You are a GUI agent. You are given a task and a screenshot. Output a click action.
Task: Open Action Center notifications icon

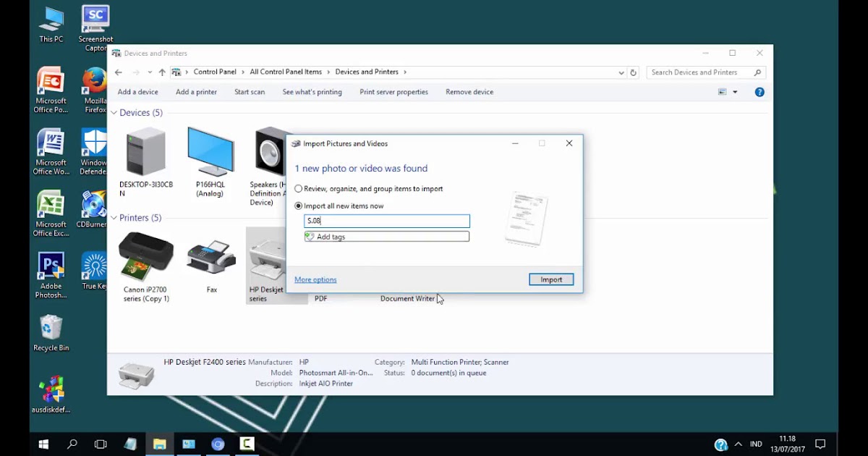coord(820,444)
